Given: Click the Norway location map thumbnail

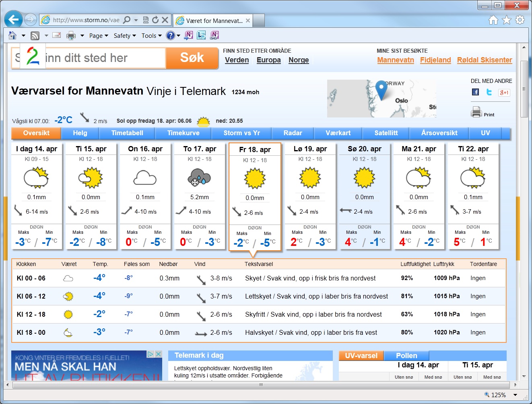Looking at the screenshot, I should (381, 99).
